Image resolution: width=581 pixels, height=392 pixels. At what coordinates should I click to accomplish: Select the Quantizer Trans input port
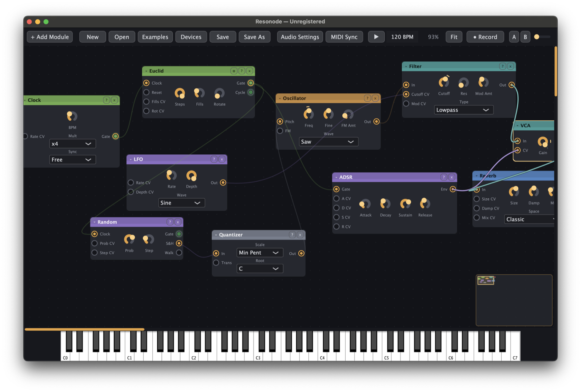pyautogui.click(x=216, y=263)
